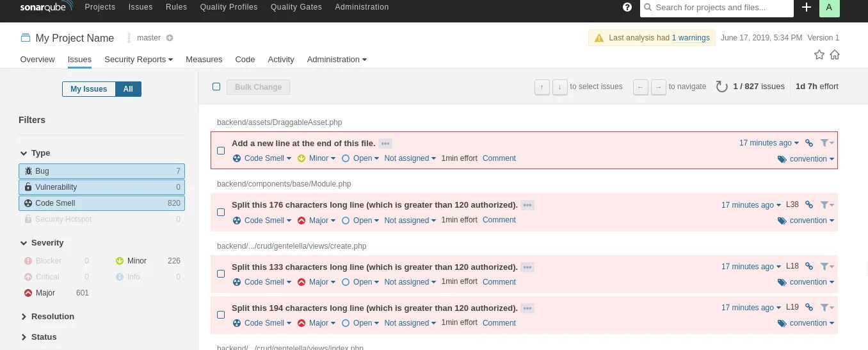Open the filter funnel icon on L38 issue
Viewport: 868px width, 350px height.
click(x=827, y=205)
